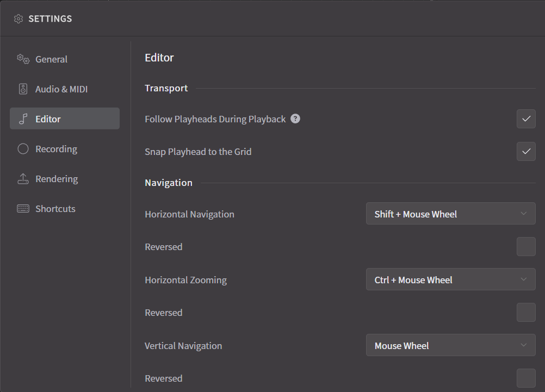Uncheck Snap Playhead to the Grid
Viewport: 545px width, 392px height.
tap(526, 152)
